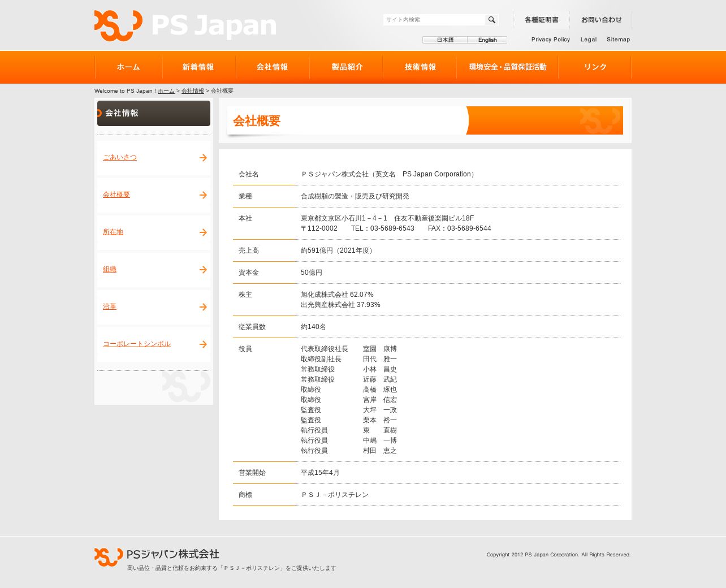This screenshot has height=588, width=726.
Task: Click 株主 row label
Action: 245,295
